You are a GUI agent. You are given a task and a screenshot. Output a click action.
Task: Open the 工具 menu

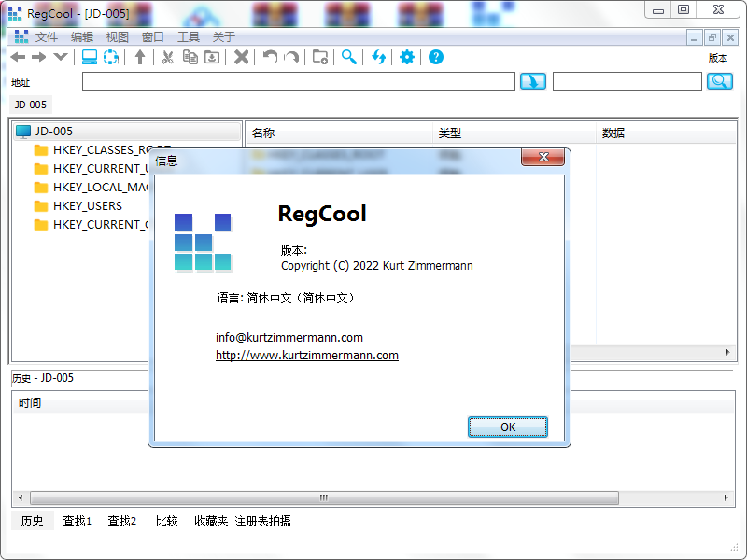click(x=189, y=37)
